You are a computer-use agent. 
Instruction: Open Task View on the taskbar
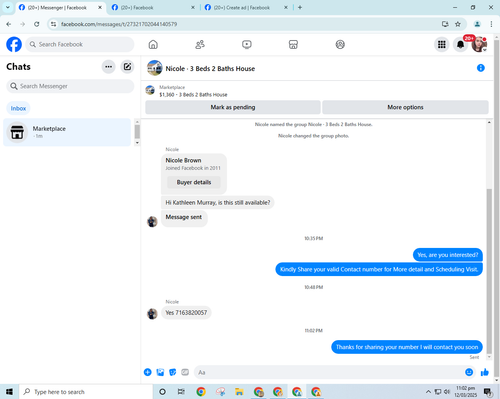[x=181, y=392]
